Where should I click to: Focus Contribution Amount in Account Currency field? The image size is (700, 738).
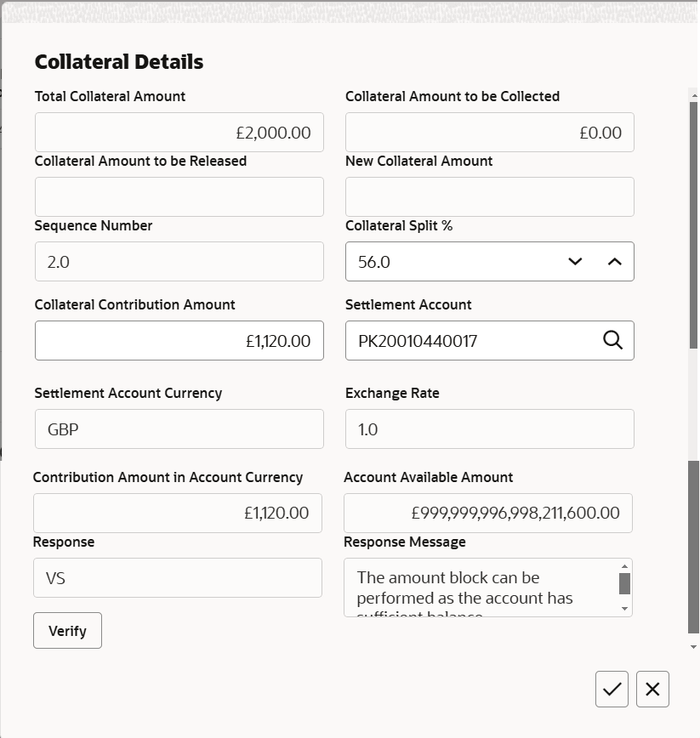(179, 513)
